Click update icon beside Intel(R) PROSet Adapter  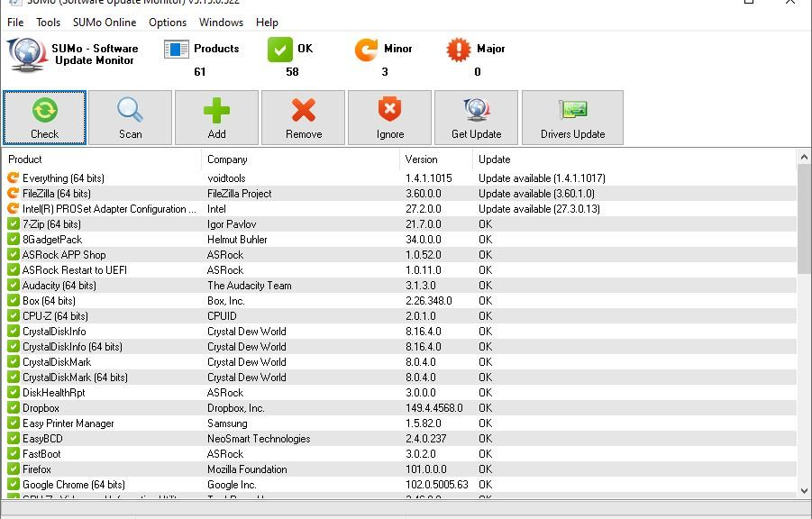point(13,209)
